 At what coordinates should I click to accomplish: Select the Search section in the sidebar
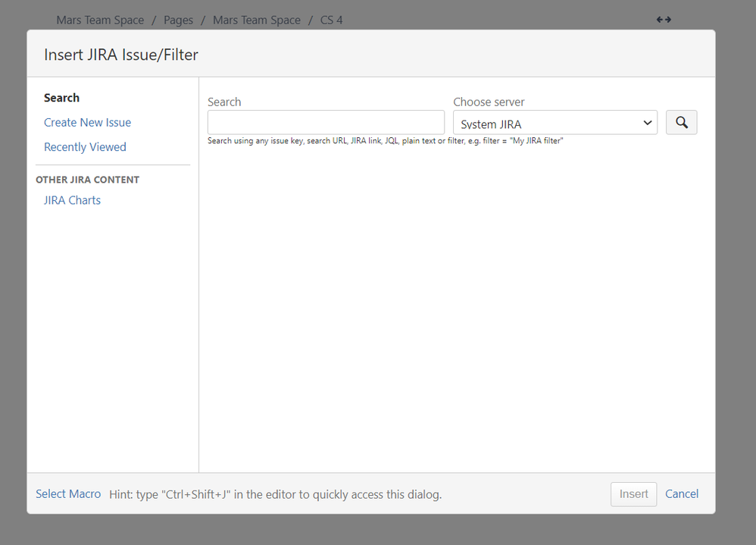(61, 97)
